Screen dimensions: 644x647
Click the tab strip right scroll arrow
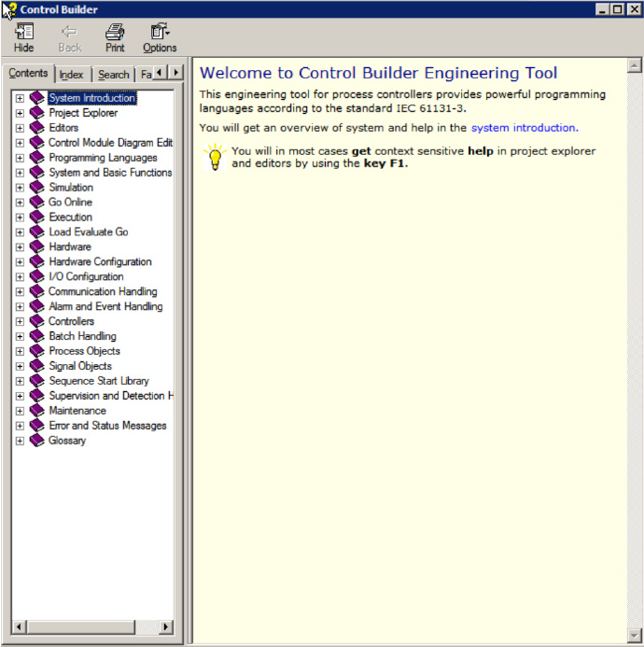(x=175, y=73)
